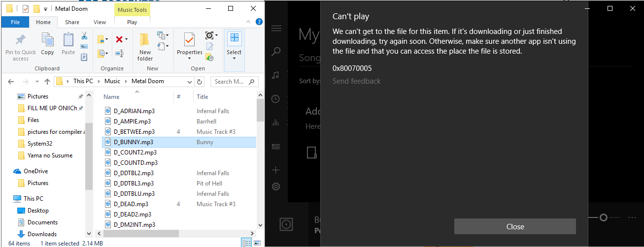Screen dimensions: 644x247
Task: Switch to the View ribbon tab
Action: pyautogui.click(x=100, y=22)
